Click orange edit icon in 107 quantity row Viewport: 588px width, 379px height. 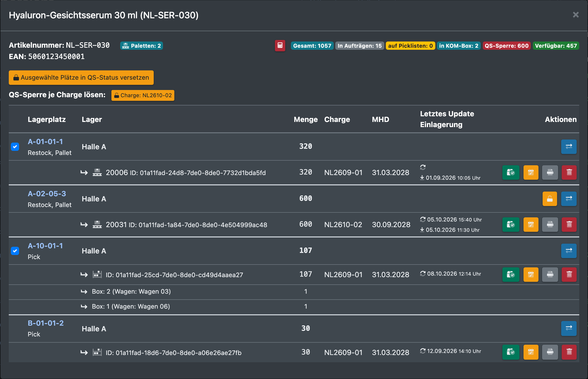click(531, 275)
